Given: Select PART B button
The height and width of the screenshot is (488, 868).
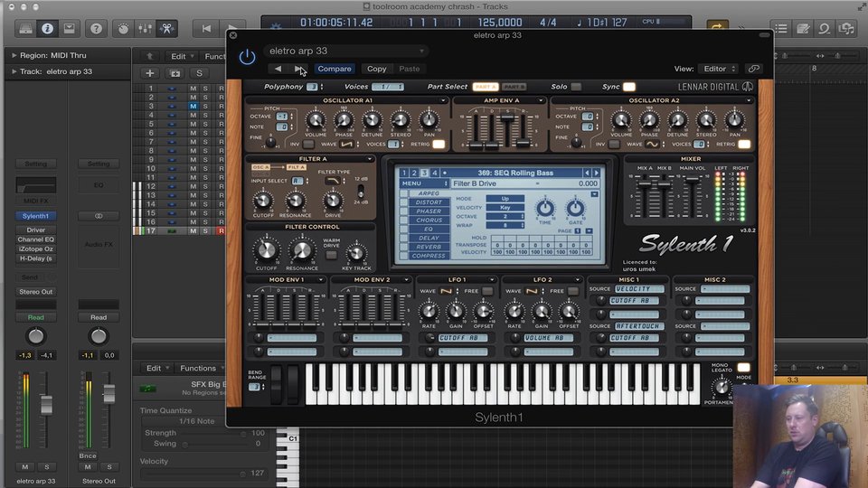Looking at the screenshot, I should (x=514, y=87).
